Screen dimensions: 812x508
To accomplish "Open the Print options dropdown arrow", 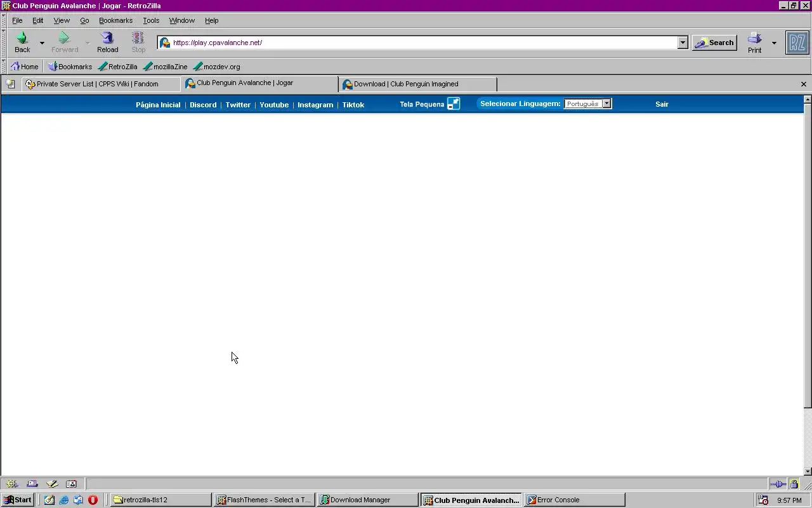I will [x=774, y=43].
